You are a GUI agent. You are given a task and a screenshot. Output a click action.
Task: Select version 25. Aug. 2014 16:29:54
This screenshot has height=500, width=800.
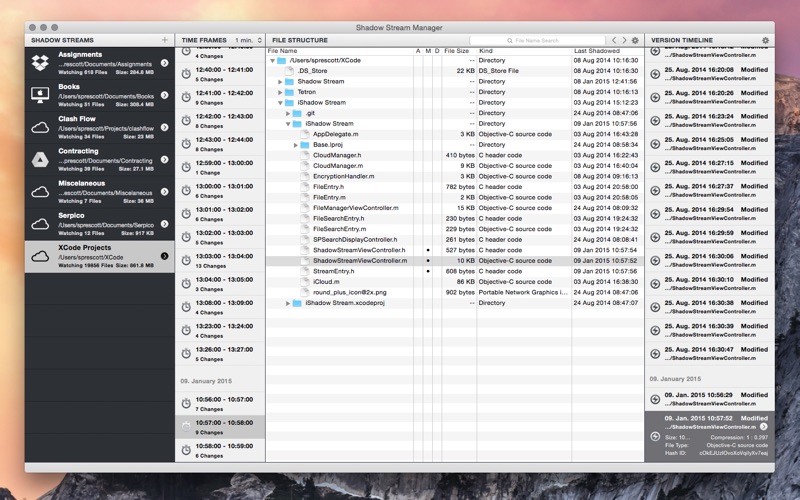[x=710, y=213]
